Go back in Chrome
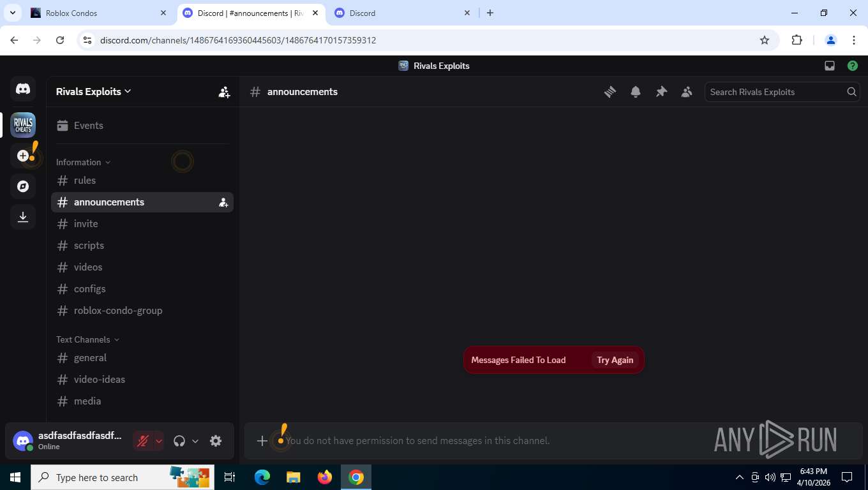The height and width of the screenshot is (490, 868). point(14,40)
